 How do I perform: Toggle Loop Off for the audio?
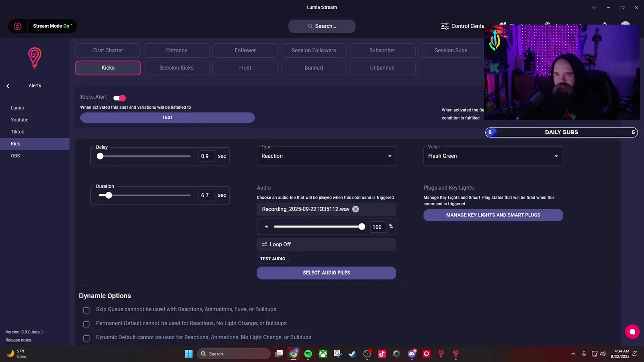click(327, 244)
